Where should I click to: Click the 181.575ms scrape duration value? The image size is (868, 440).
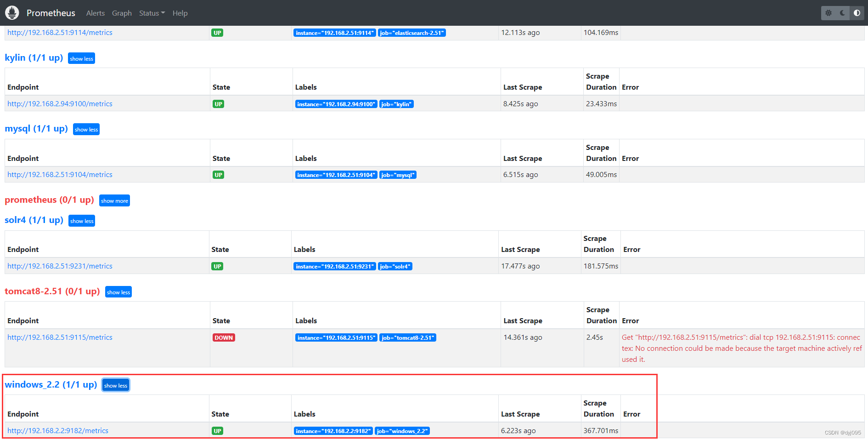click(601, 266)
